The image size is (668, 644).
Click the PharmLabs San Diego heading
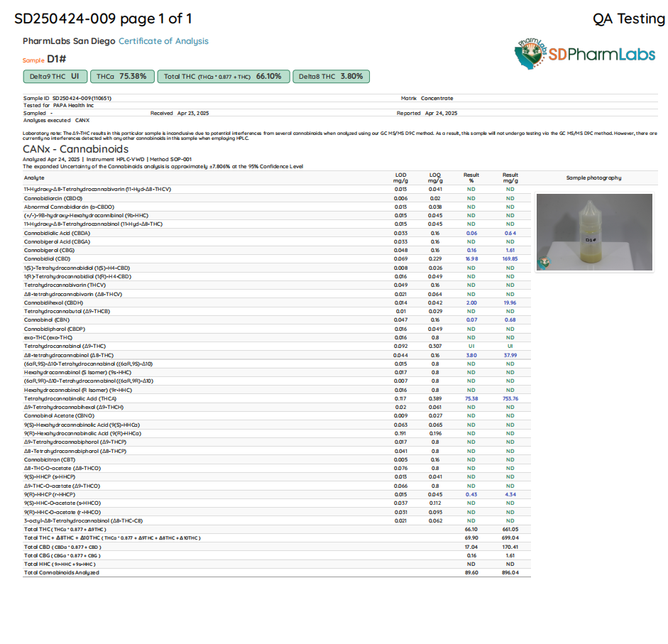click(69, 41)
